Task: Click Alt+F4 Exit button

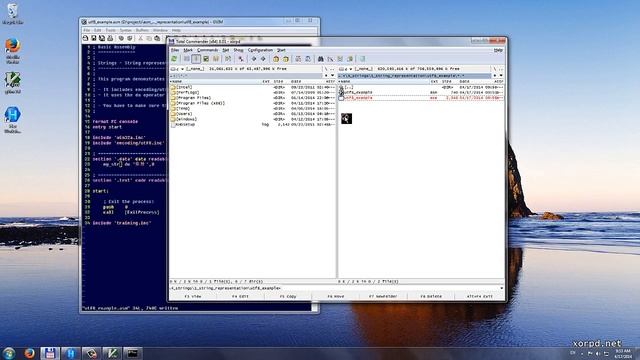Action: tap(480, 296)
